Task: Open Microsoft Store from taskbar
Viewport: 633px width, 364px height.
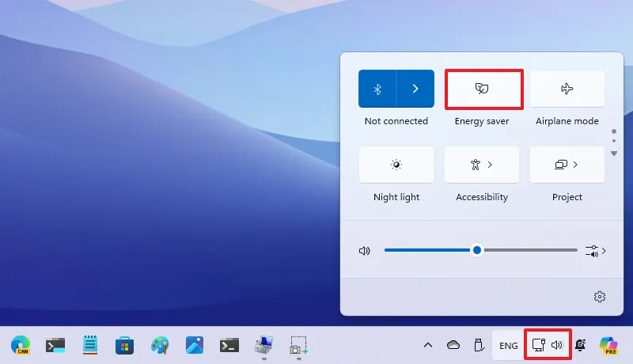Action: tap(124, 345)
